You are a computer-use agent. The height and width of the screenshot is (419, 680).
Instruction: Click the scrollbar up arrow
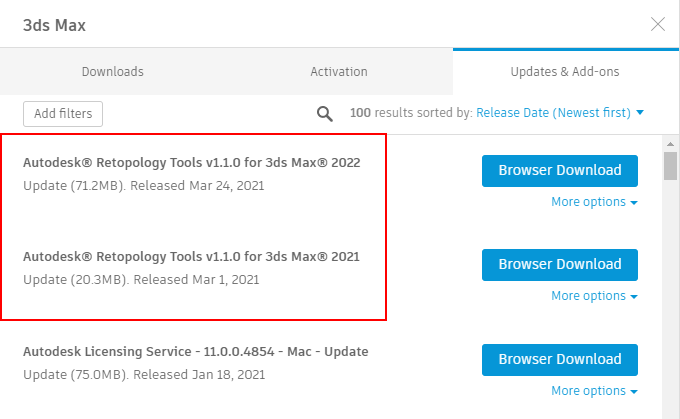670,142
